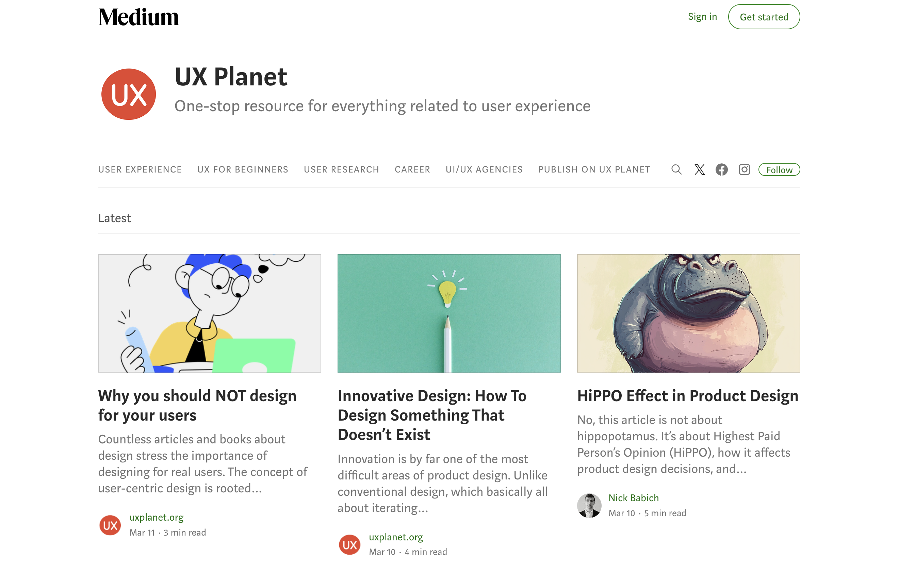Open PUBLISH ON UX PLANET
The width and height of the screenshot is (899, 588).
click(x=594, y=169)
